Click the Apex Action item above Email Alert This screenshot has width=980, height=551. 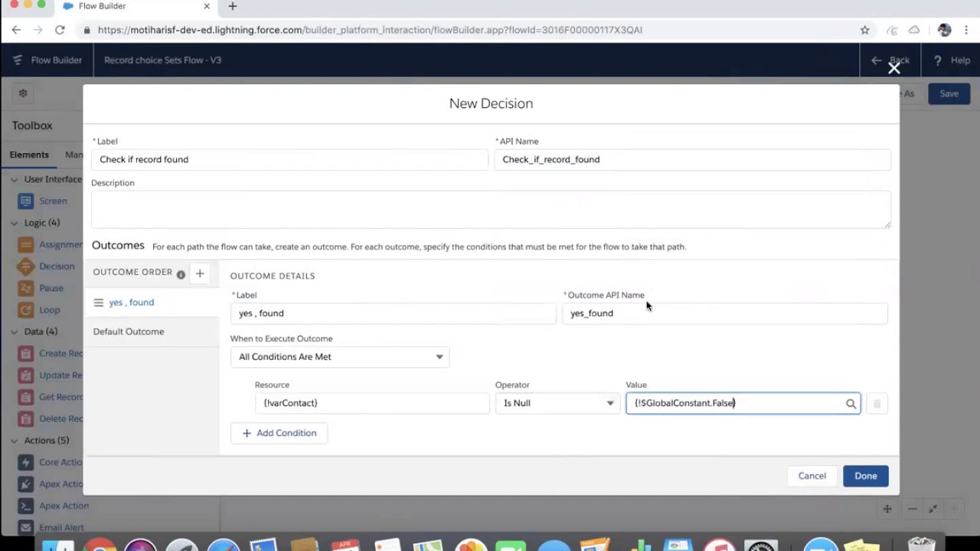(64, 506)
